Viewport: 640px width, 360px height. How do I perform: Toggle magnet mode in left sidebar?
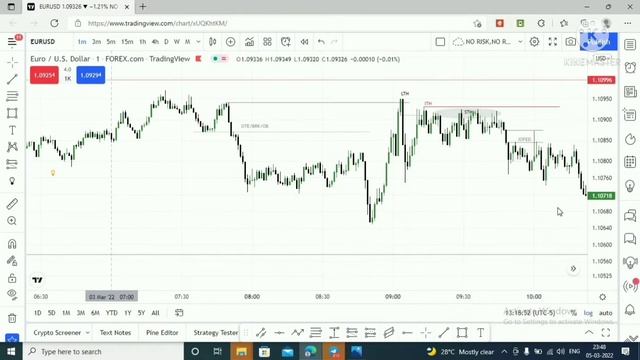coord(12,244)
